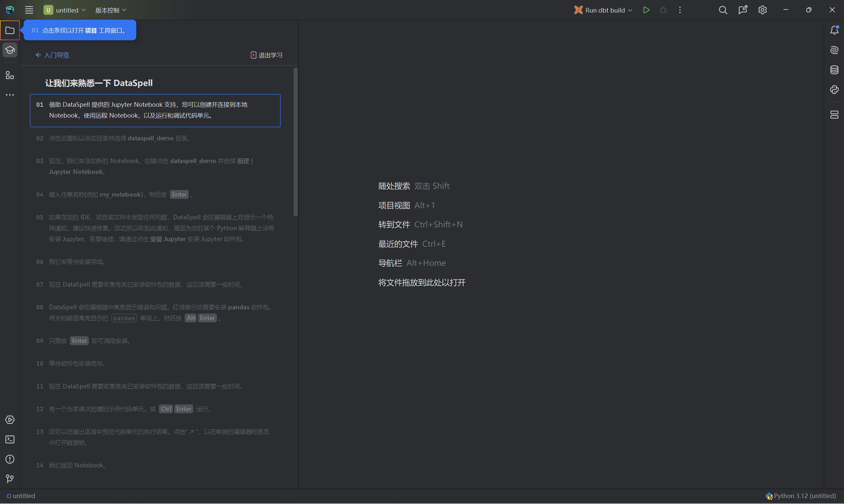844x504 pixels.
Task: Open the Services tool window icon
Action: click(10, 420)
